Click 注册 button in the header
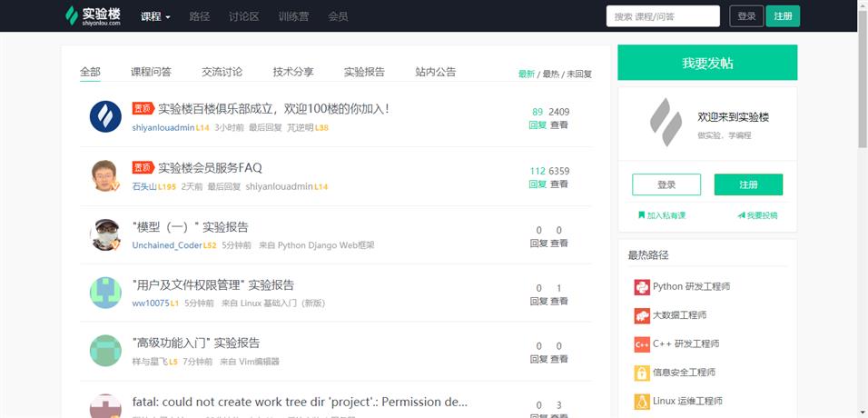The width and height of the screenshot is (868, 418). click(783, 16)
